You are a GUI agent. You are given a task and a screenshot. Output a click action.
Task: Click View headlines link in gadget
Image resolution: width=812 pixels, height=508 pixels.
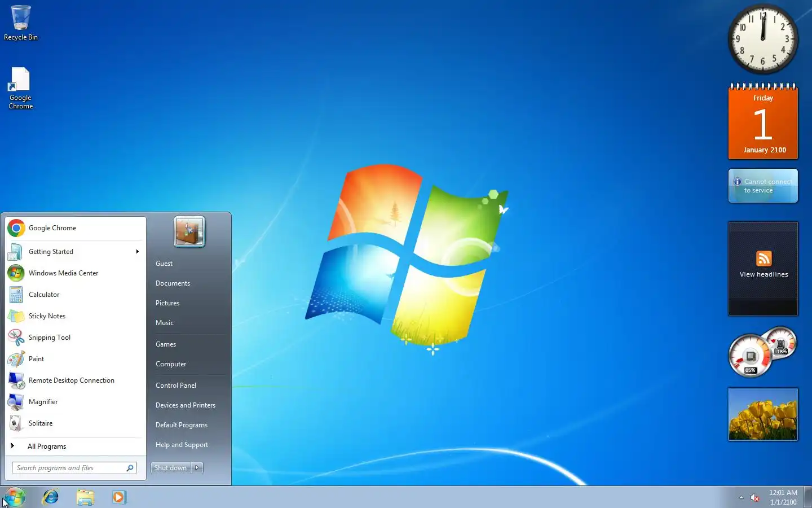tap(764, 274)
